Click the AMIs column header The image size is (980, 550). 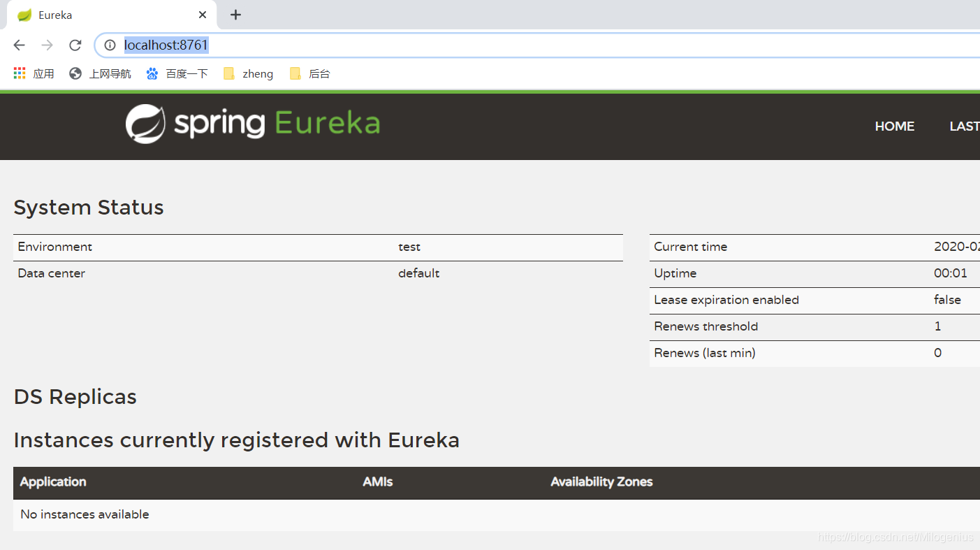(378, 482)
